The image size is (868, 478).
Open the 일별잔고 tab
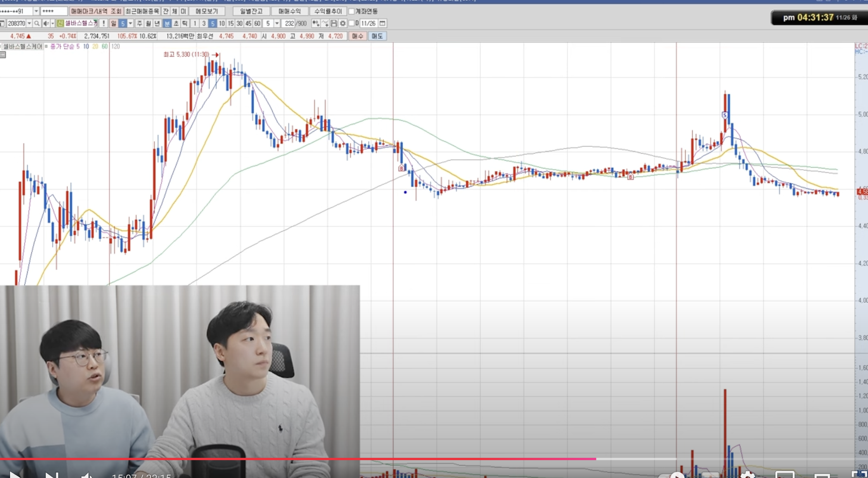point(251,11)
